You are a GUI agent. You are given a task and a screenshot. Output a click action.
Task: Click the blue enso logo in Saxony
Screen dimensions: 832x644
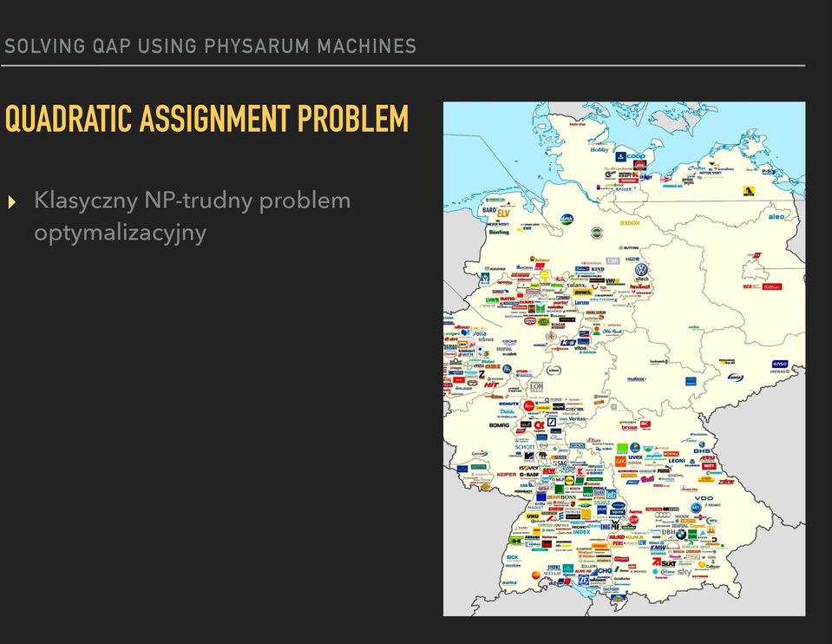(779, 364)
